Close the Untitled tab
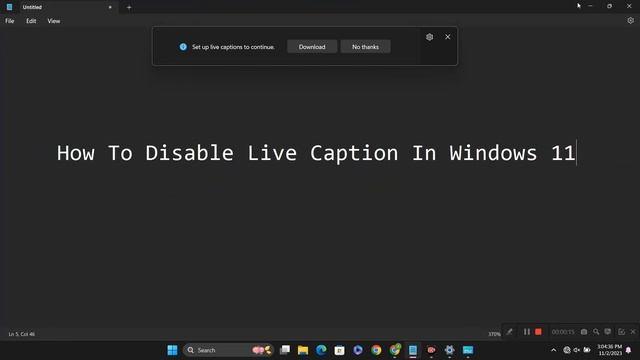Image resolution: width=640 pixels, height=360 pixels. coord(110,7)
